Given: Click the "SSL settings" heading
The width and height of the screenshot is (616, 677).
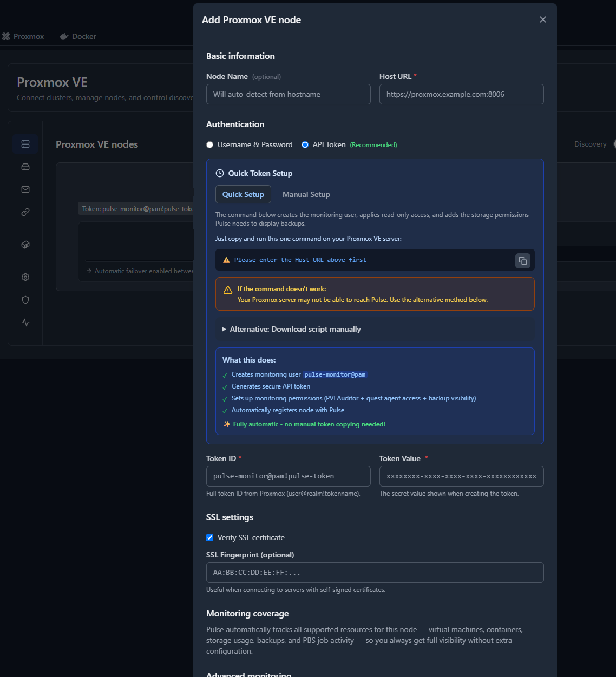Looking at the screenshot, I should 230,517.
